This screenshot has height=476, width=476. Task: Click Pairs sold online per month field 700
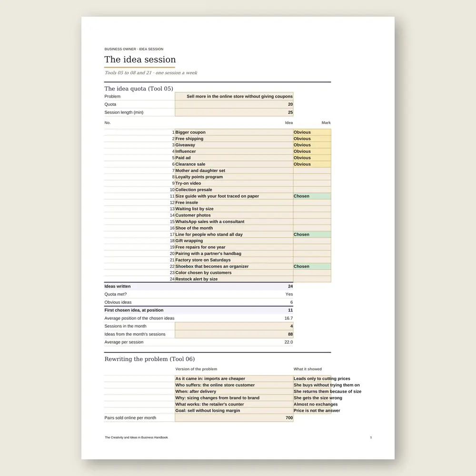[x=234, y=418]
